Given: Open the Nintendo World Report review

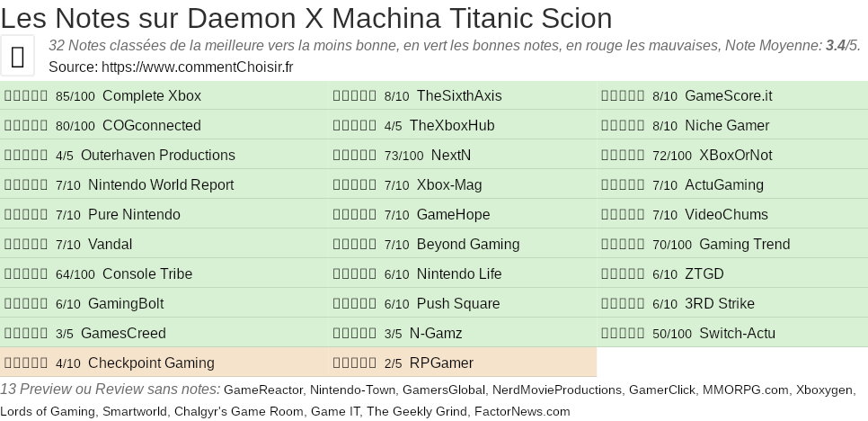Looking at the screenshot, I should click(x=161, y=185).
